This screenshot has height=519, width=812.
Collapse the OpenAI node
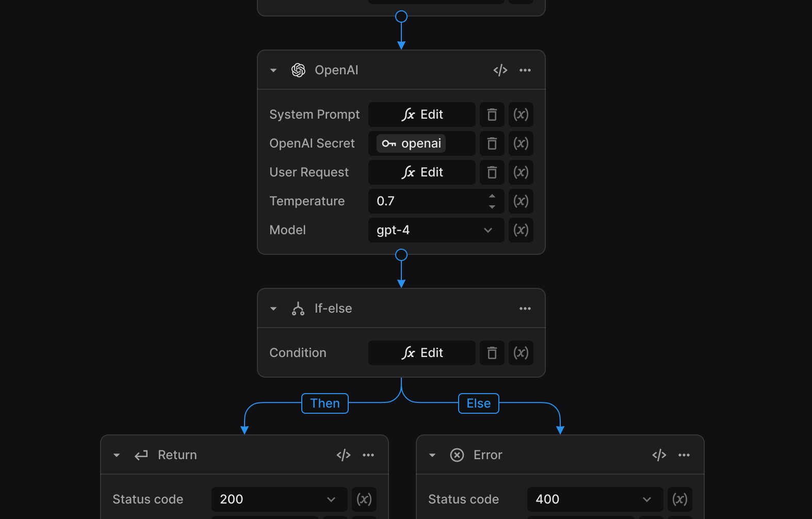pos(273,70)
